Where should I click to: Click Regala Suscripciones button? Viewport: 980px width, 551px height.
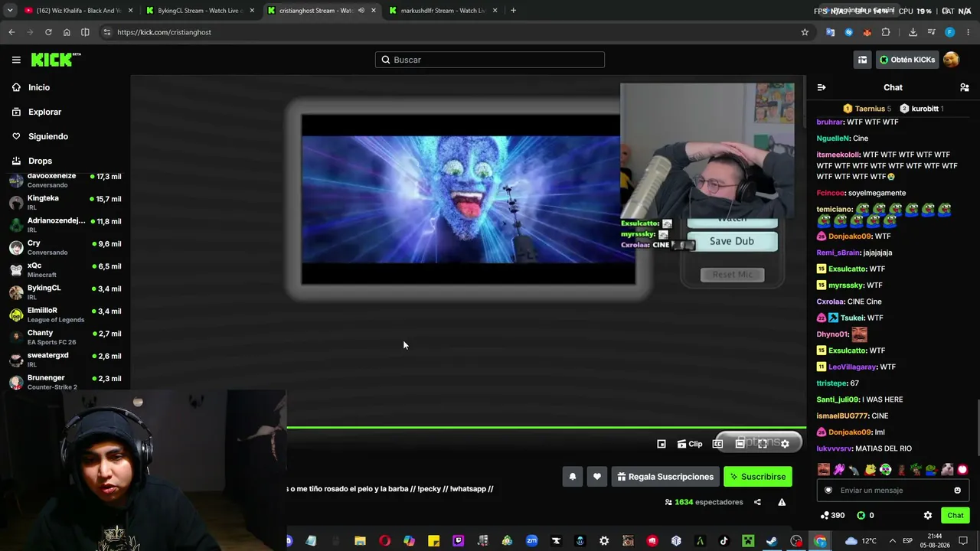point(665,477)
